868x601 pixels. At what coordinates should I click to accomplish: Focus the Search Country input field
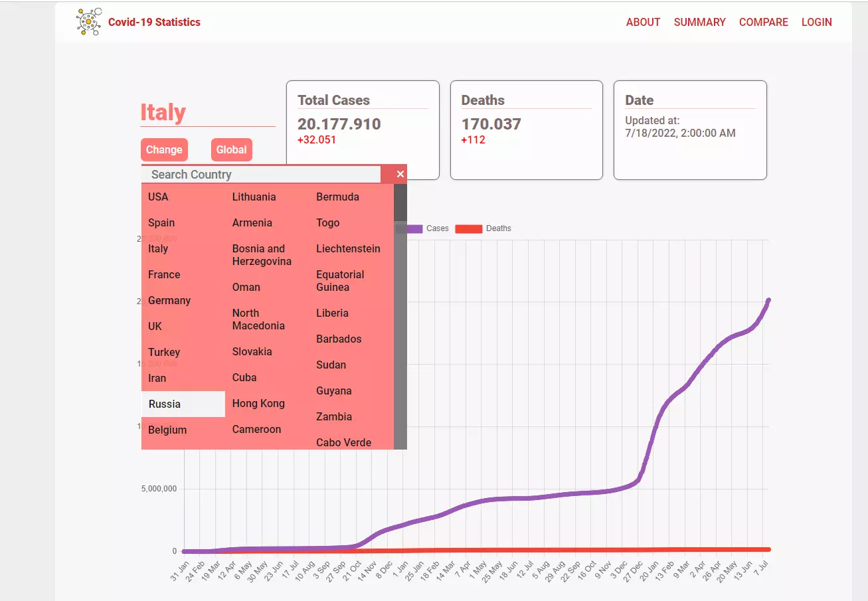(260, 175)
